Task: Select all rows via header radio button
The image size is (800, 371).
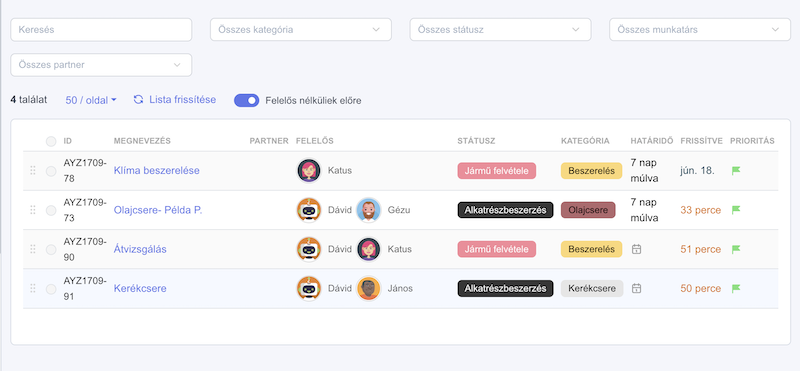Action: pos(51,141)
